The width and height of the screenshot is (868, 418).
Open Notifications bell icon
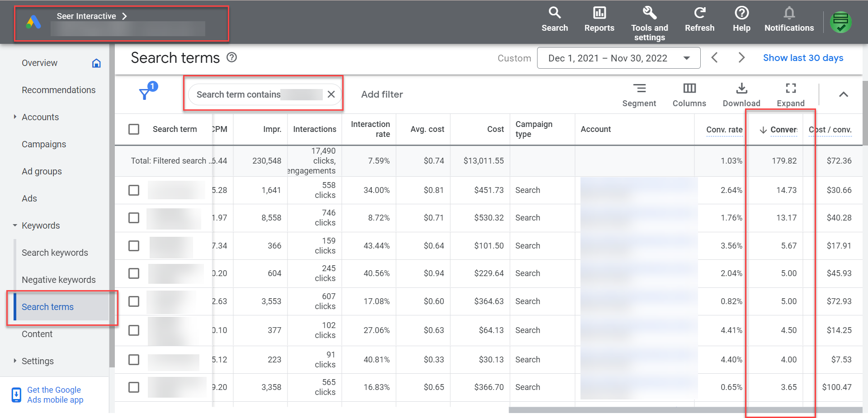789,14
